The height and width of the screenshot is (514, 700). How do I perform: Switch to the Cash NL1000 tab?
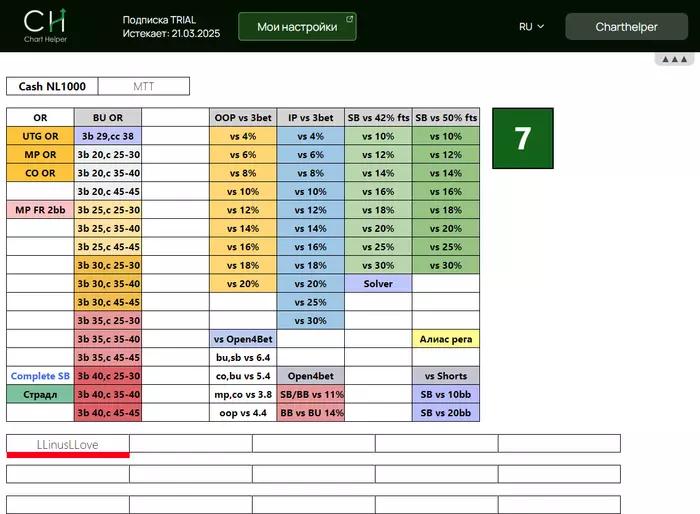(54, 87)
